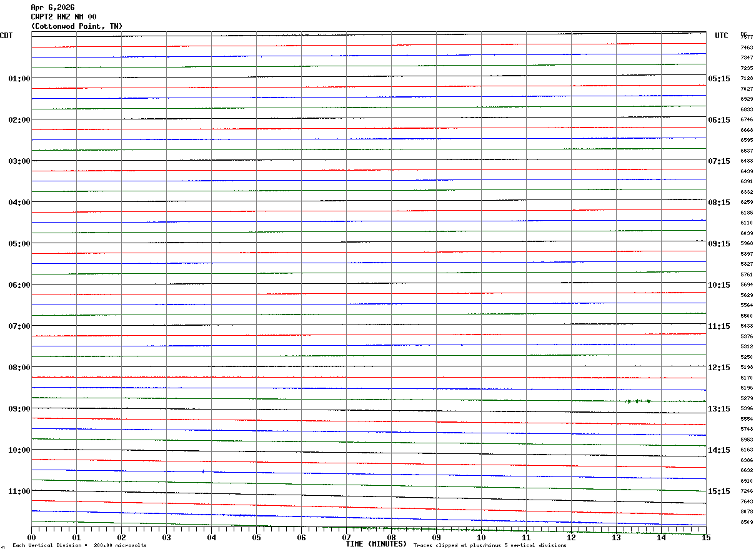Click the '02:00' CDT time label

pos(19,120)
